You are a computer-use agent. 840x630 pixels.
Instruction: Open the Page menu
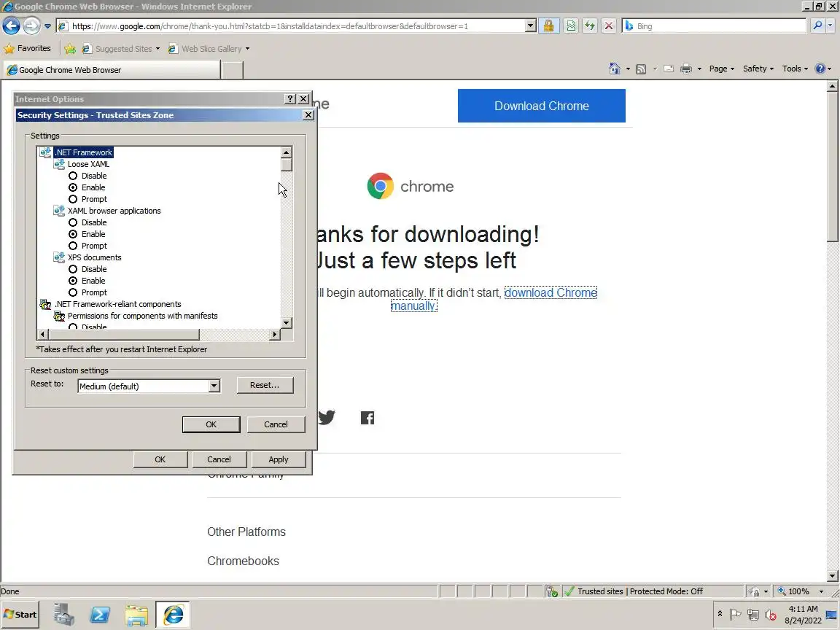[721, 69]
